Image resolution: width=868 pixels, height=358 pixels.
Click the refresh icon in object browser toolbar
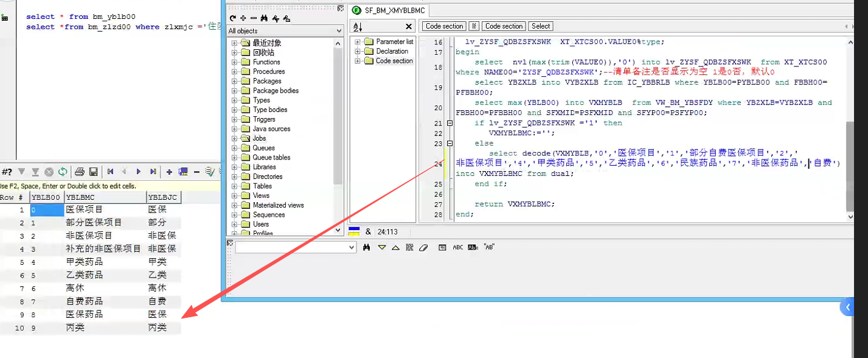point(232,18)
